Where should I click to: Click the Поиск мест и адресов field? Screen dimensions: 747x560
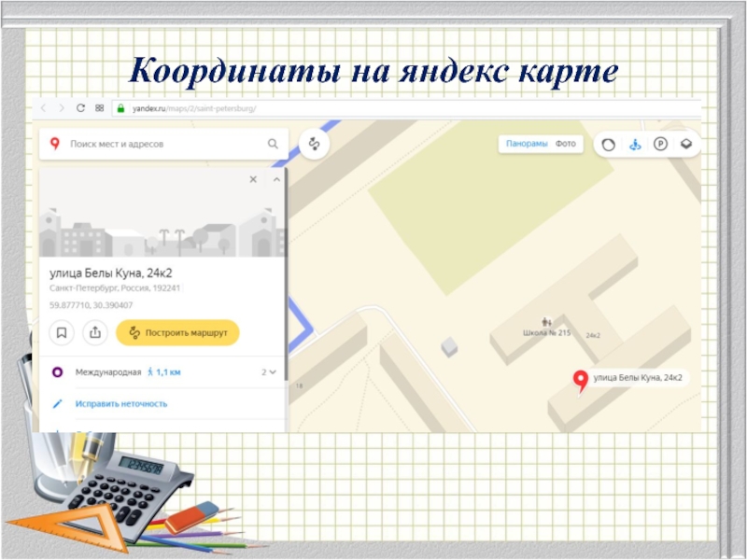[x=159, y=144]
